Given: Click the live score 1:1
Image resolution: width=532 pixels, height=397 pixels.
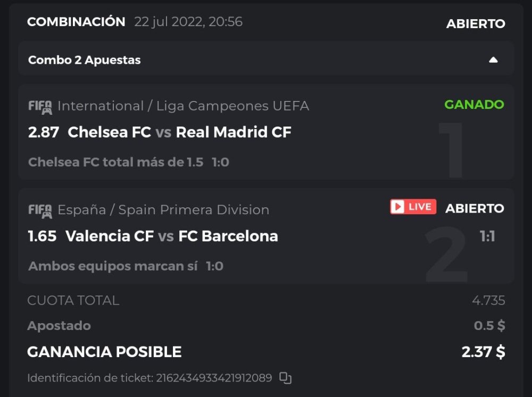Looking at the screenshot, I should point(487,236).
